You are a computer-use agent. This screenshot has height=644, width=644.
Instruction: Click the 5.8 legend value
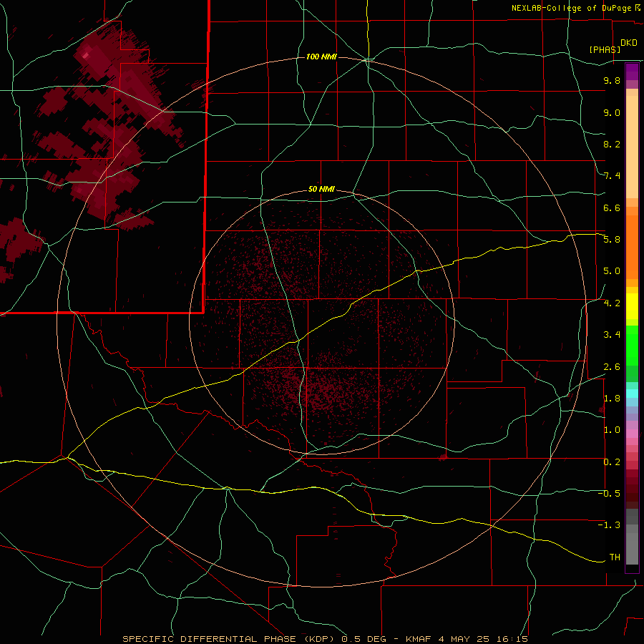tap(612, 240)
